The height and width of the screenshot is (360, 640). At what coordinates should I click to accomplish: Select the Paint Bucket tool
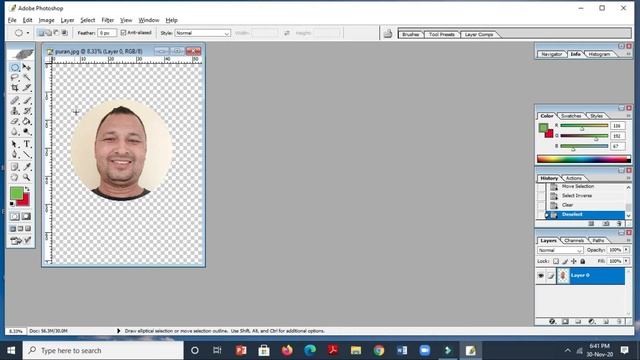[27, 121]
